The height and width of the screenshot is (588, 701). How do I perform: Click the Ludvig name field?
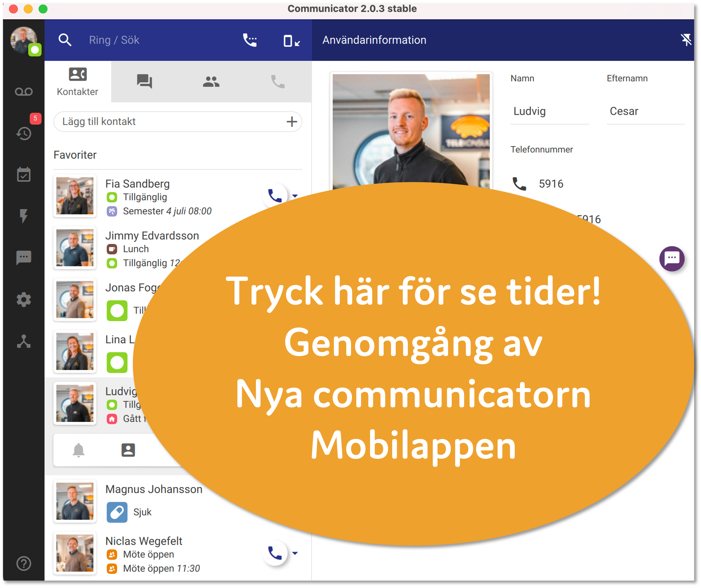pyautogui.click(x=549, y=111)
